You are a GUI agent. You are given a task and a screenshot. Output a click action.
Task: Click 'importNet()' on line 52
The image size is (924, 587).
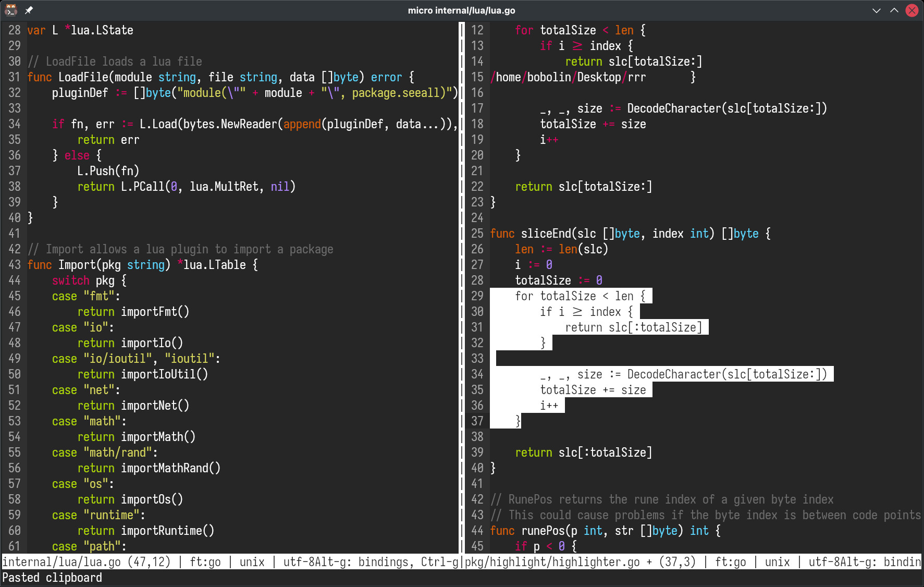pyautogui.click(x=155, y=406)
